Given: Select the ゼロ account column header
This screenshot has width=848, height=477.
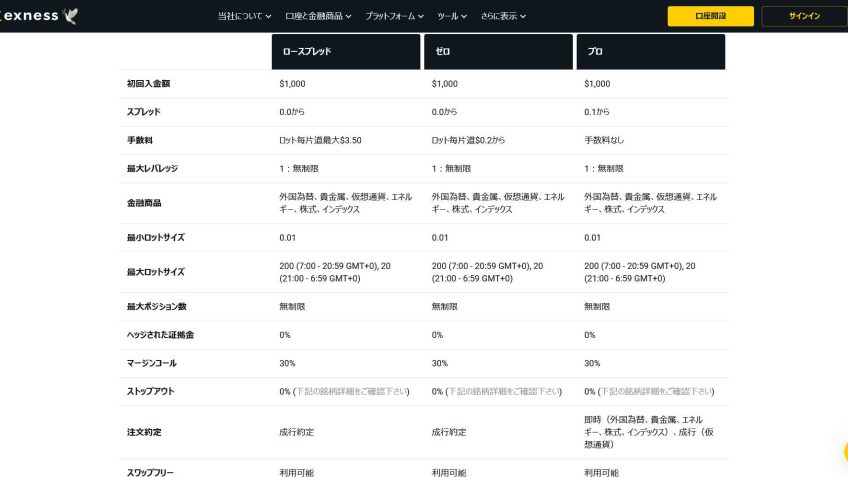Looking at the screenshot, I should pyautogui.click(x=498, y=51).
